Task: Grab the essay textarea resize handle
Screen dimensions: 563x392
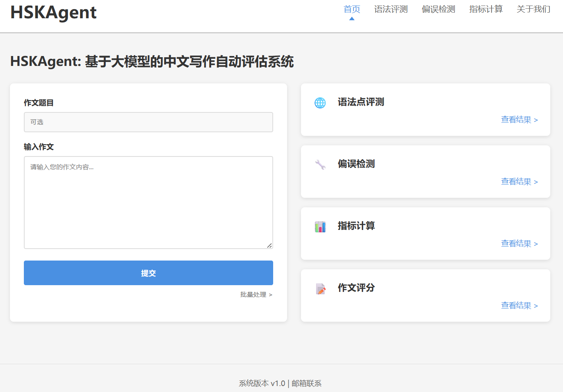Action: pyautogui.click(x=270, y=245)
